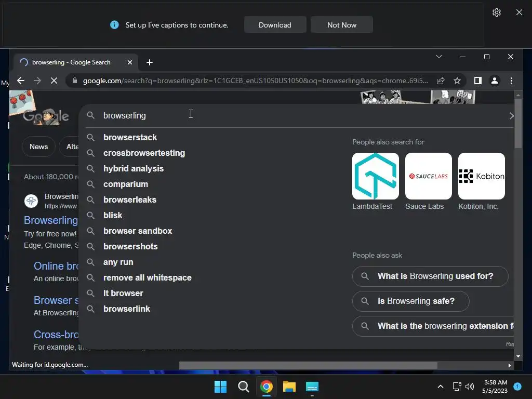This screenshot has height=399, width=532.
Task: Click the vertical scrollbar thumb
Action: [518, 124]
